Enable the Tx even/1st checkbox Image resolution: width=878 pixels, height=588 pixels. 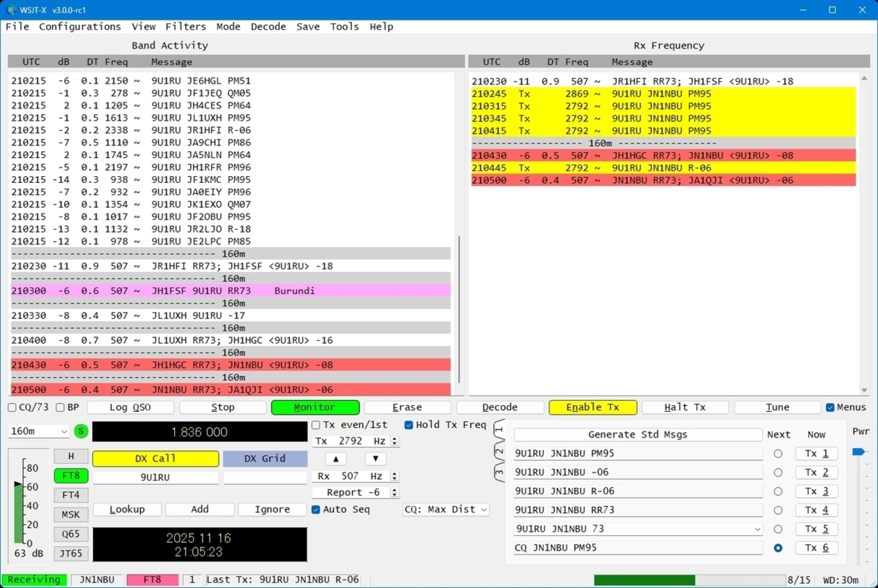tap(316, 425)
